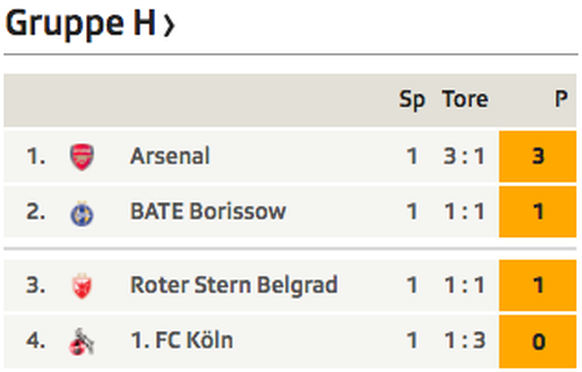Click Köln's orange points cell showing 0

538,342
